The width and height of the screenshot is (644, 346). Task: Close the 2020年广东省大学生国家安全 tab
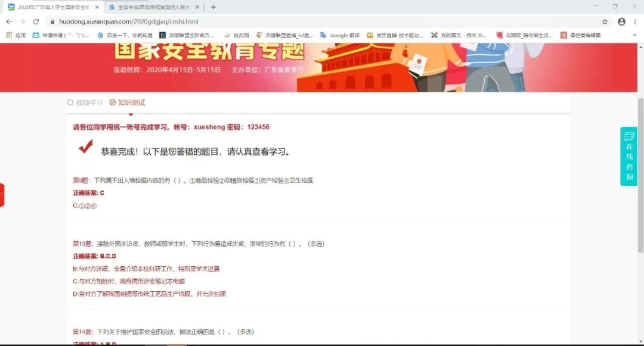point(97,7)
